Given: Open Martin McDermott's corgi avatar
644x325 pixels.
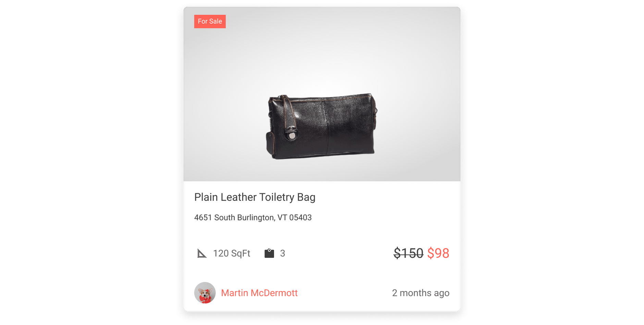Looking at the screenshot, I should 205,293.
